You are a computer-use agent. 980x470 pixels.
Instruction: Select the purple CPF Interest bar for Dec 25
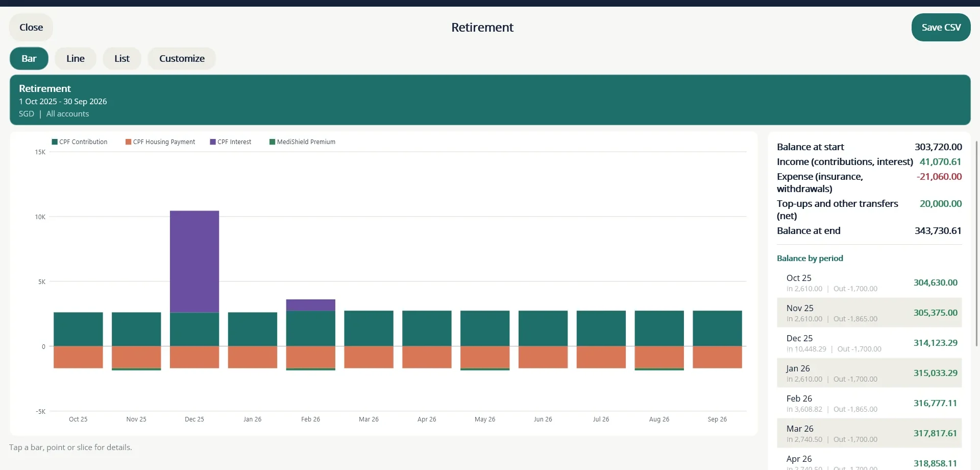[194, 262]
